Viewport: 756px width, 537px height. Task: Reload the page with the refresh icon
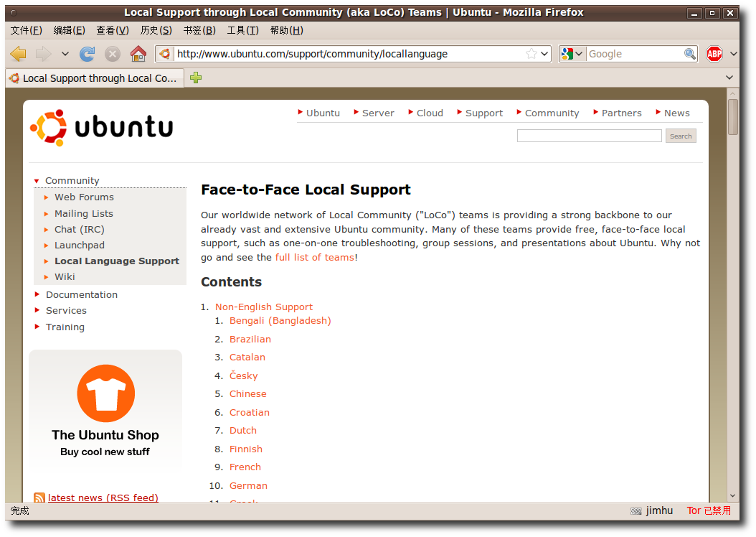88,54
